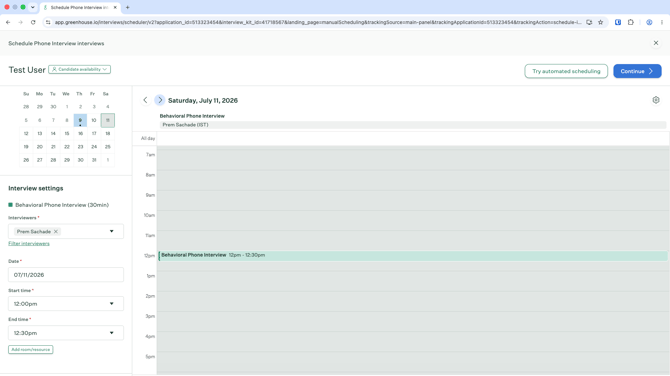Open the Start time dropdown

(66, 304)
